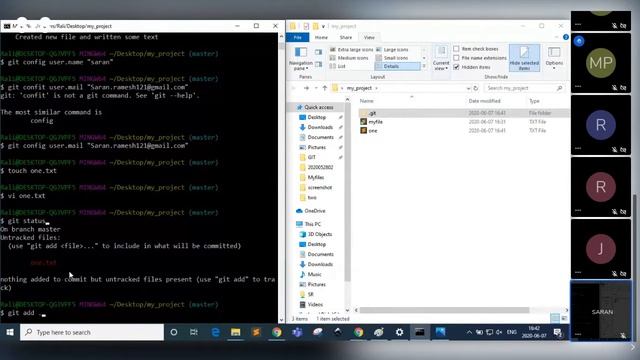The height and width of the screenshot is (360, 640).
Task: Select OneDrive in navigation pane
Action: click(x=315, y=211)
